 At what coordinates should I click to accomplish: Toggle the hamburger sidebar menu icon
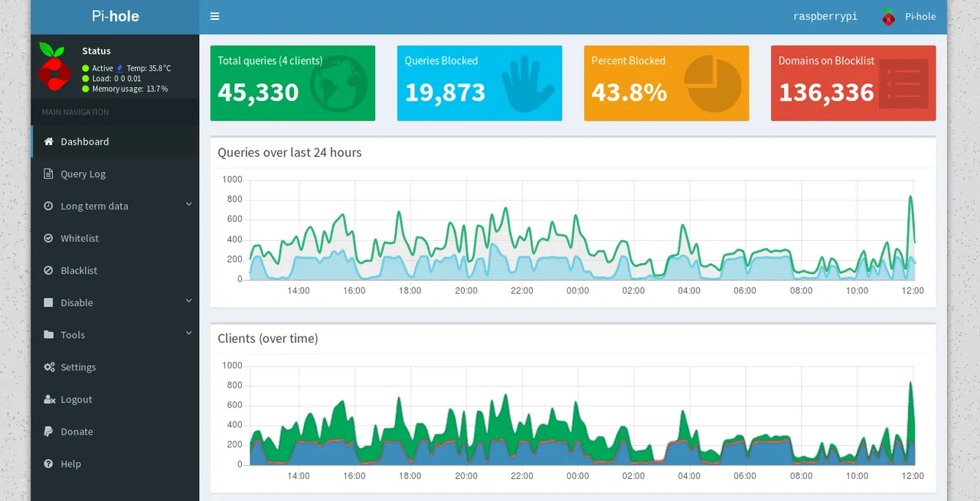[214, 16]
